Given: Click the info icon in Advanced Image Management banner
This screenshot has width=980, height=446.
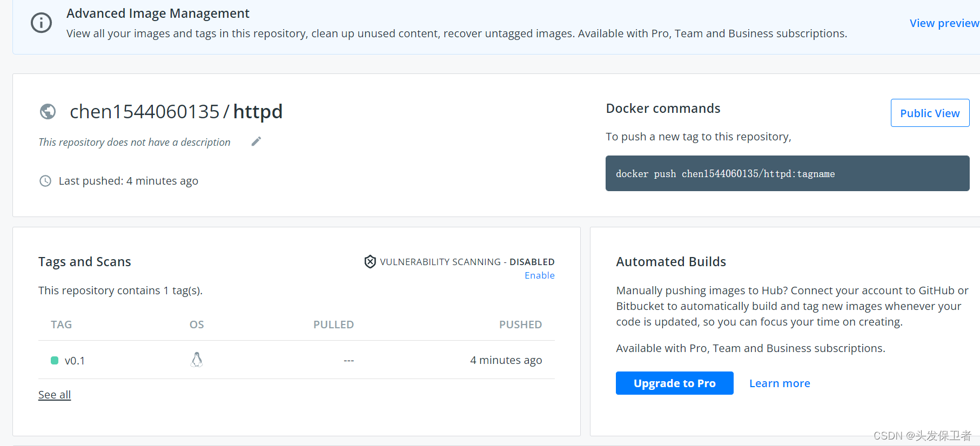Looking at the screenshot, I should click(x=41, y=23).
